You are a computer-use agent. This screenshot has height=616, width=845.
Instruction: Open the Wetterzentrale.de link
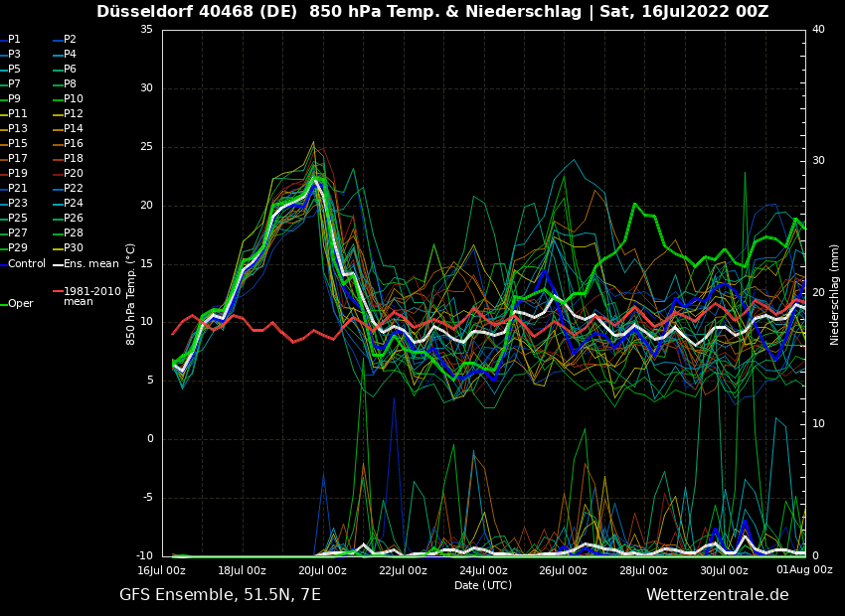[717, 595]
